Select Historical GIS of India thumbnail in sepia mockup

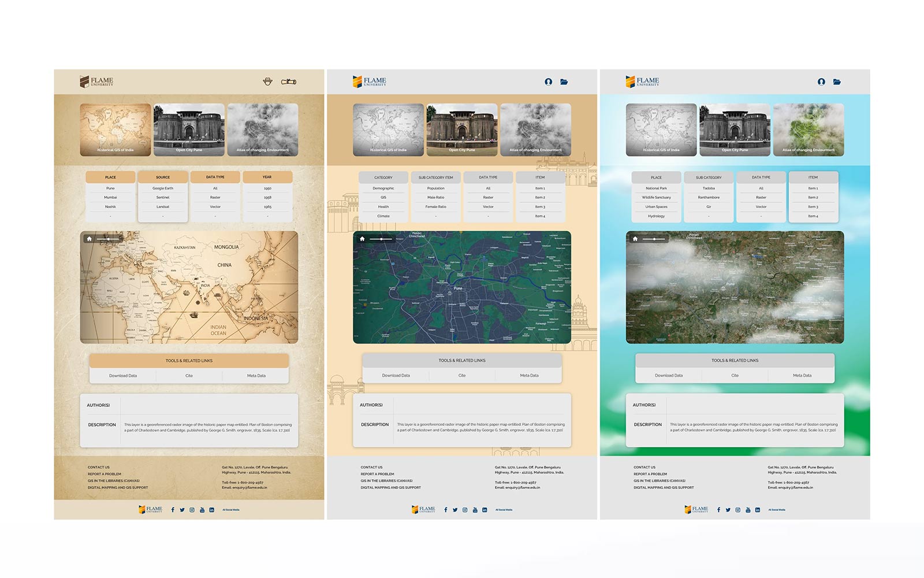[115, 129]
